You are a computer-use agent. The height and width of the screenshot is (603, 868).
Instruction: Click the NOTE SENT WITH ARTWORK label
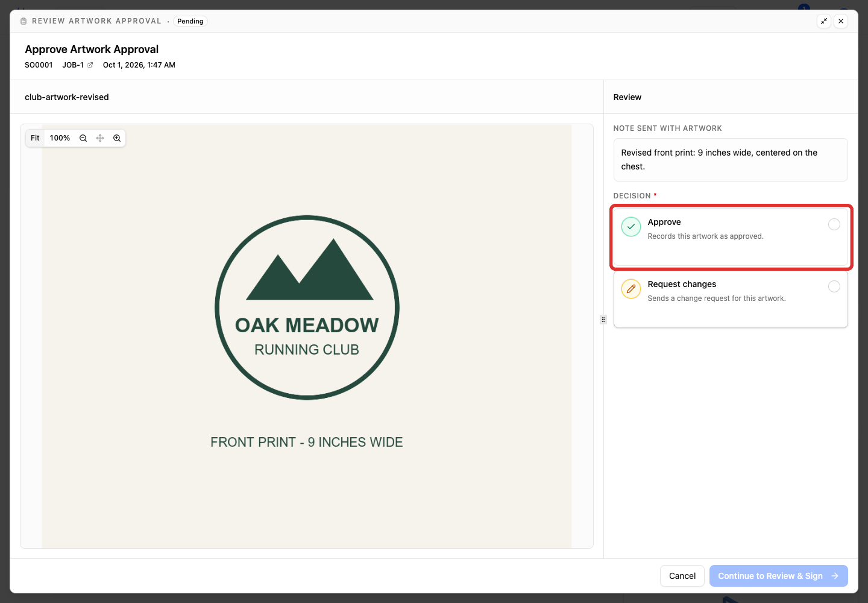tap(668, 128)
